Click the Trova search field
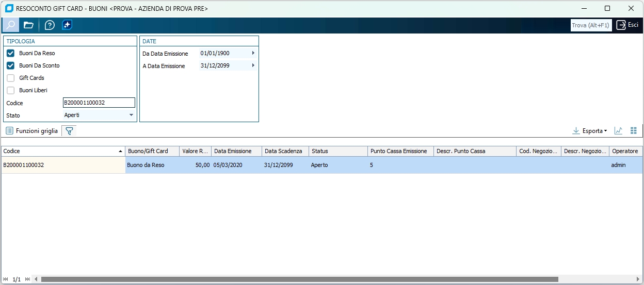Image resolution: width=644 pixels, height=285 pixels. (x=591, y=25)
